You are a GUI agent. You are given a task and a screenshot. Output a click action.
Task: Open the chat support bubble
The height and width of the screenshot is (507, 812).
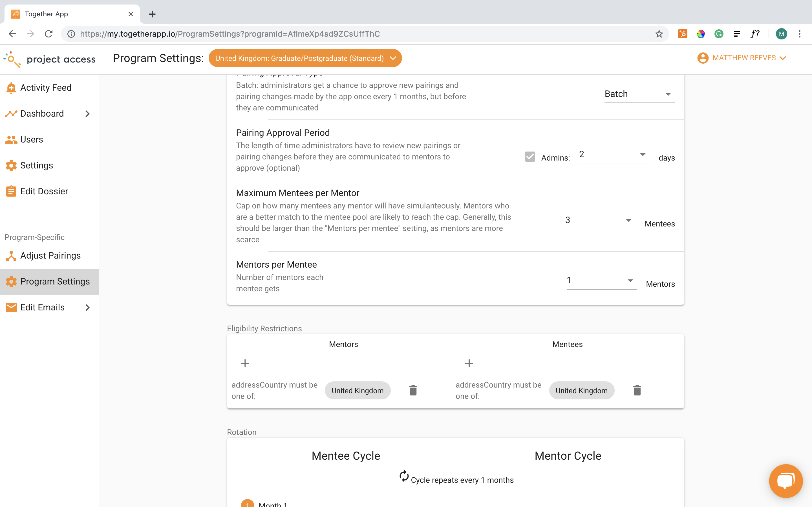pyautogui.click(x=785, y=481)
